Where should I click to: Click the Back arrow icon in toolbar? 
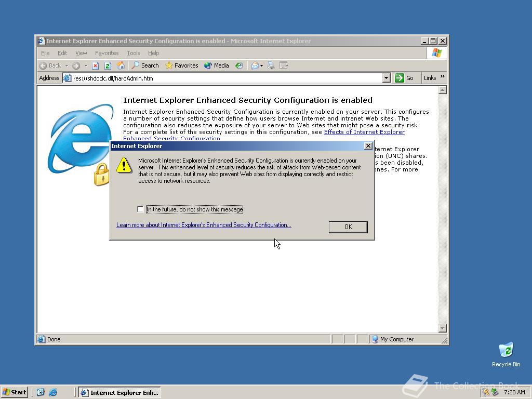(43, 65)
